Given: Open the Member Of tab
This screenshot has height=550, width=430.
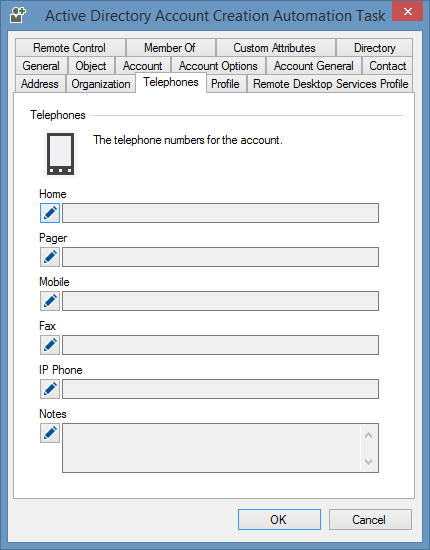Looking at the screenshot, I should [170, 48].
